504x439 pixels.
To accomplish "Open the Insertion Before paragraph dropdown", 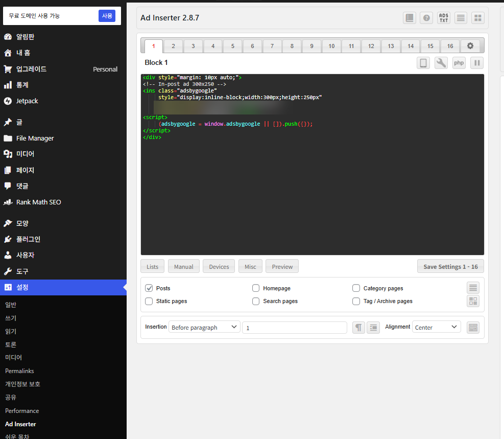I will 204,328.
